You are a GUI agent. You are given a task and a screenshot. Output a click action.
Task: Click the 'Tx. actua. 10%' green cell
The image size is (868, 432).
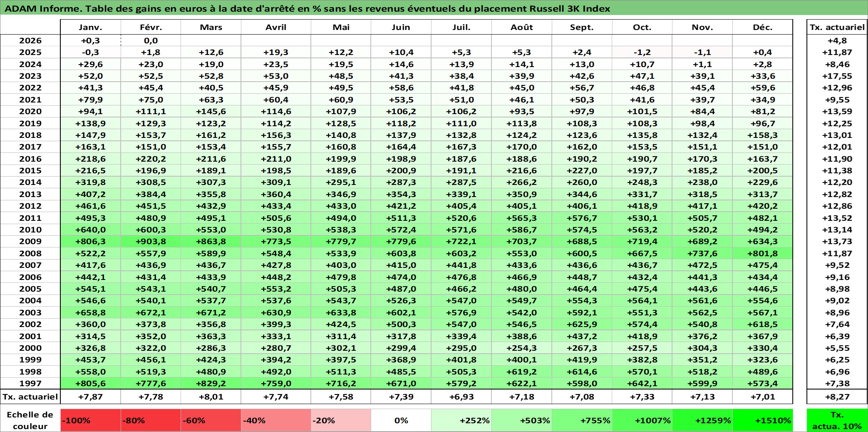837,420
